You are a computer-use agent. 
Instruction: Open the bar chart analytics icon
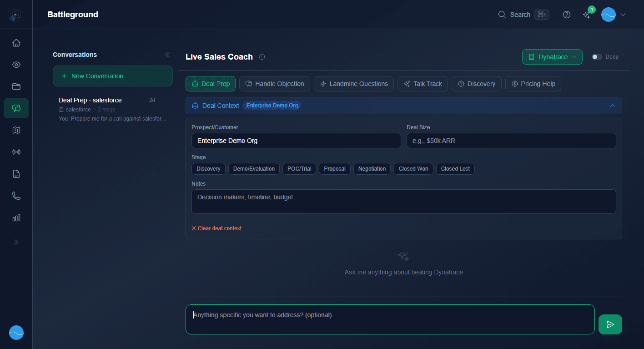coord(16,217)
